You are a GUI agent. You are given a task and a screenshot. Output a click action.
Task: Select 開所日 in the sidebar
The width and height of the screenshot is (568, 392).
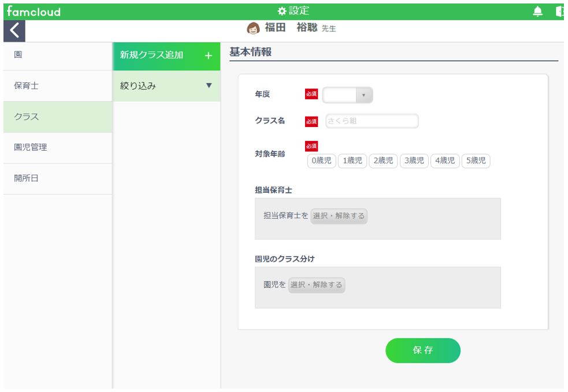pyautogui.click(x=58, y=178)
